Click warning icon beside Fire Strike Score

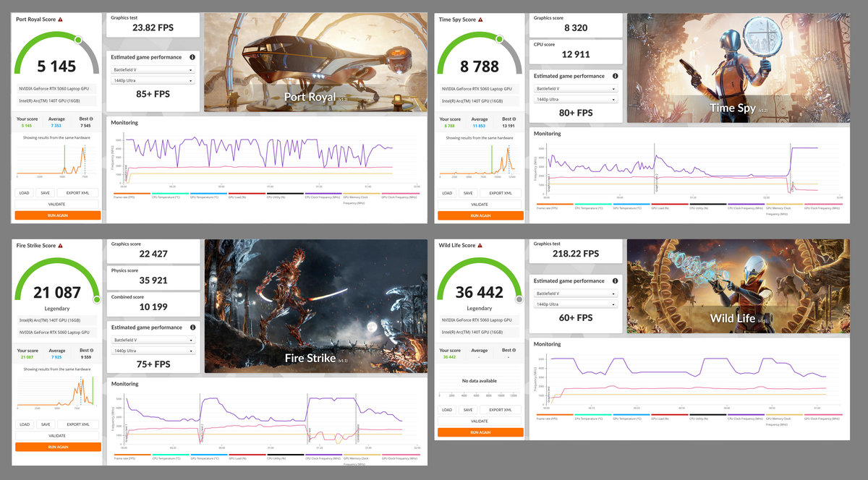[x=59, y=246]
